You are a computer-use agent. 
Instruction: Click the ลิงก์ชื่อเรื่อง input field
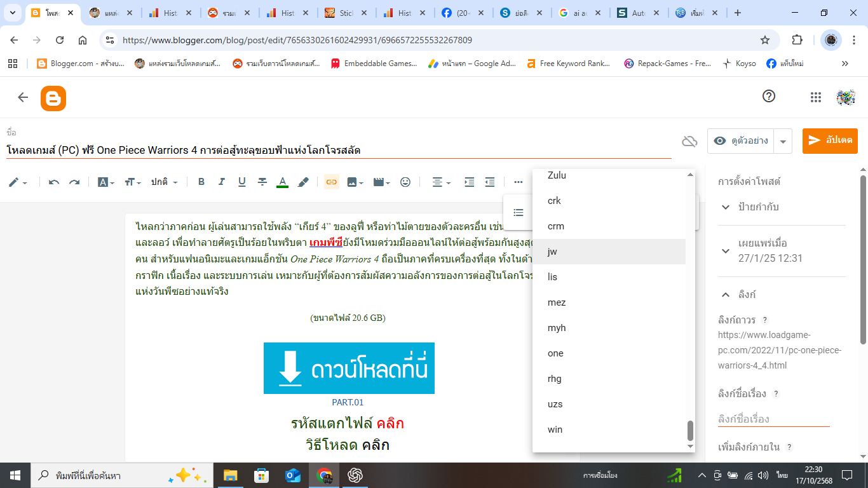[773, 419]
